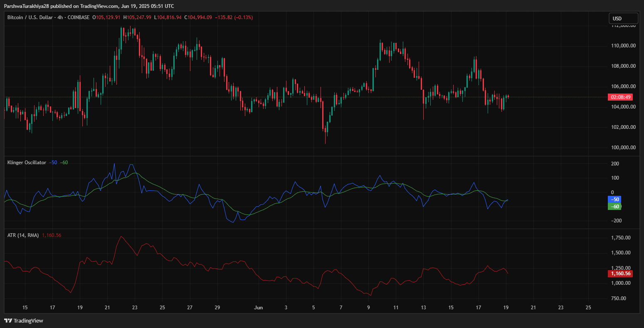
Task: Click the 21 date after Jun on the time axis
Action: coord(533,308)
